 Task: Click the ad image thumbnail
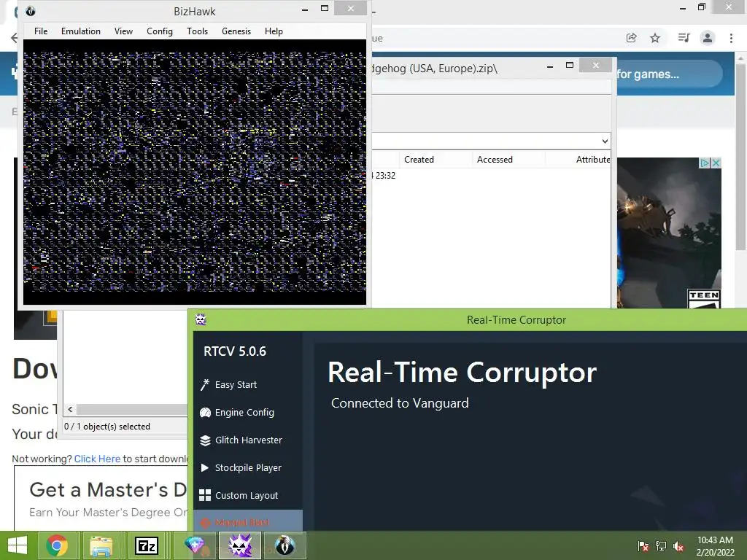coord(669,233)
